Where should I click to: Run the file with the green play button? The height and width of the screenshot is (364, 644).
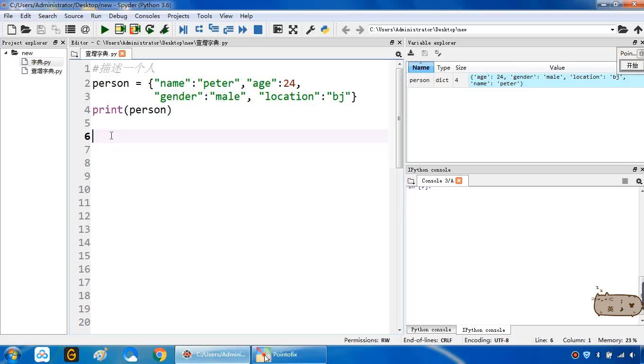click(105, 29)
